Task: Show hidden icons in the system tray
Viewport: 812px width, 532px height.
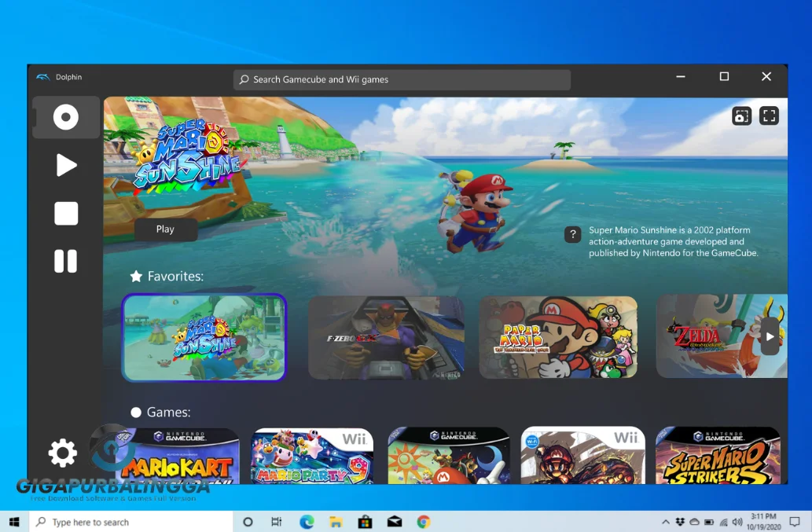Action: (665, 521)
